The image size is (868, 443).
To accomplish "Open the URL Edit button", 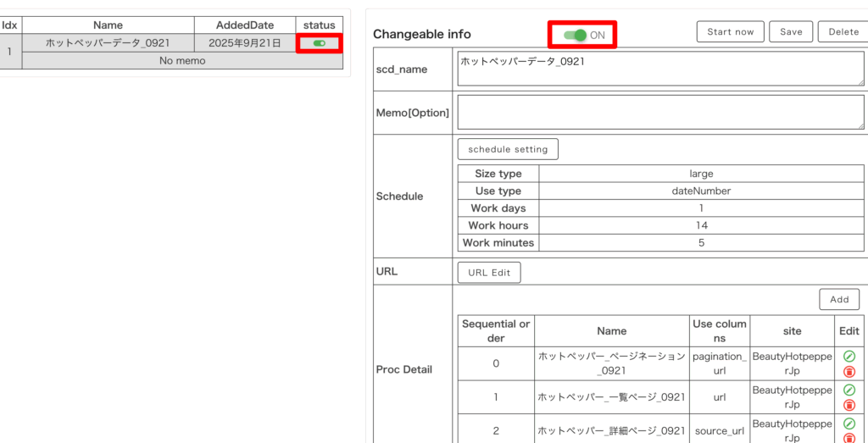I will 489,273.
